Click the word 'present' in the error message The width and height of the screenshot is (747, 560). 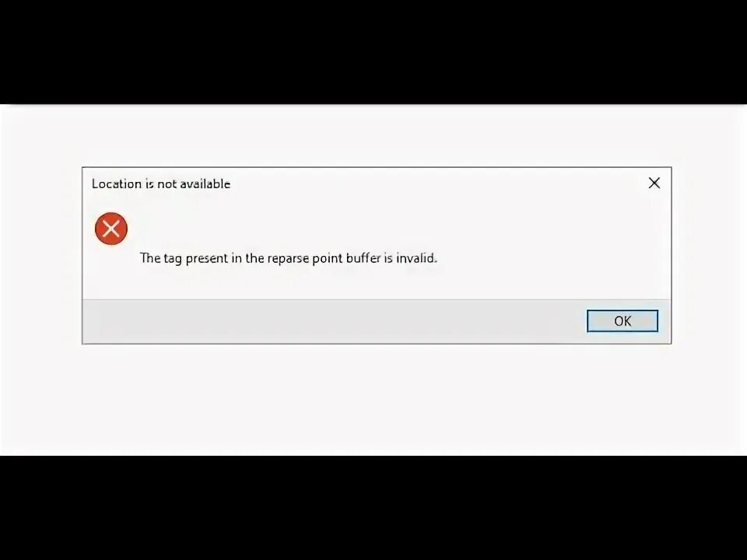coord(206,258)
